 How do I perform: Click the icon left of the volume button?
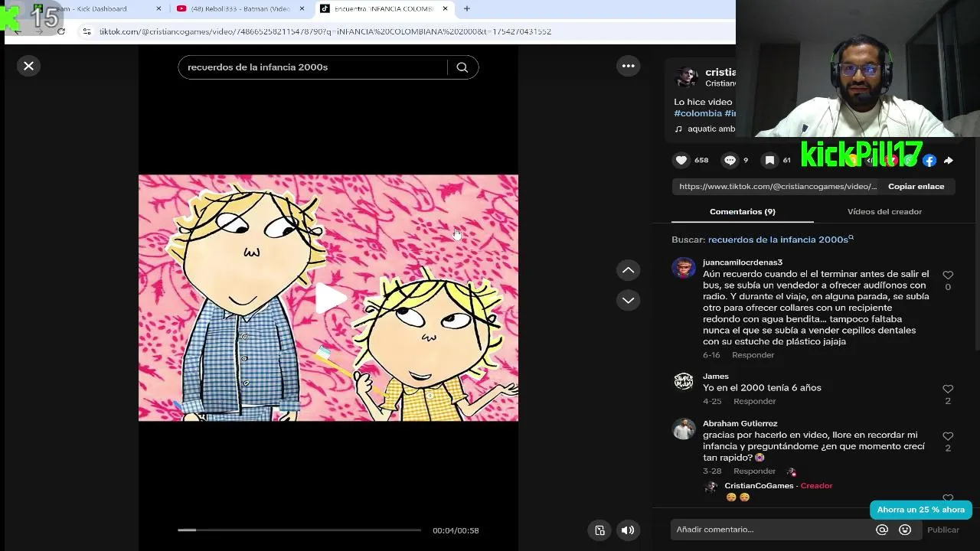click(x=600, y=530)
